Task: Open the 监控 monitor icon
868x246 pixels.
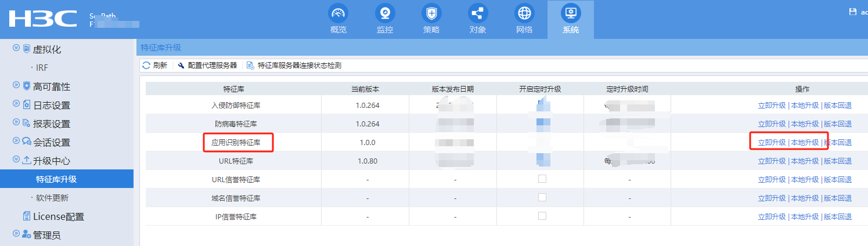Action: [x=384, y=13]
